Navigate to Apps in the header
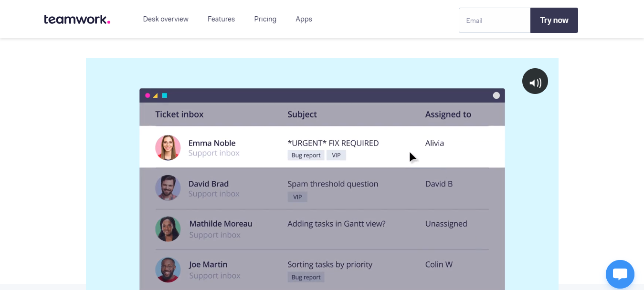Viewport: 644px width, 290px height. point(304,19)
